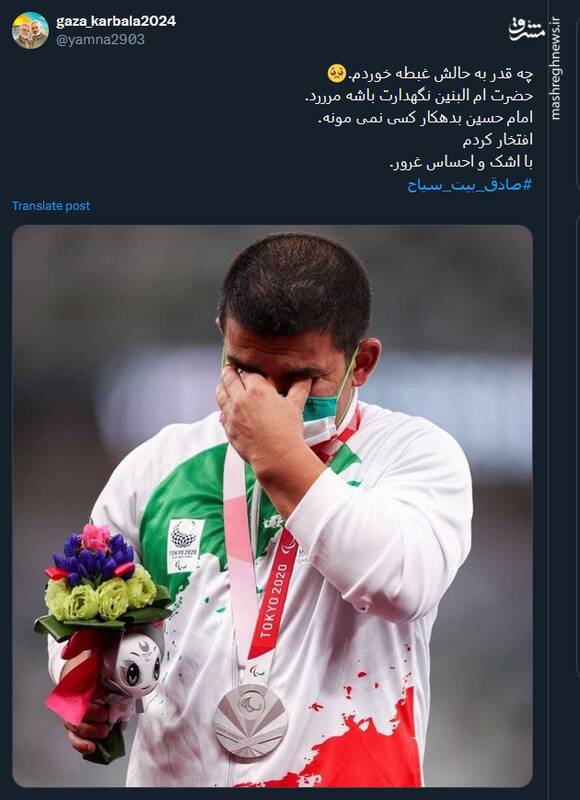Open the attached photo of the crying athlete
The width and height of the screenshot is (580, 800).
[x=272, y=506]
